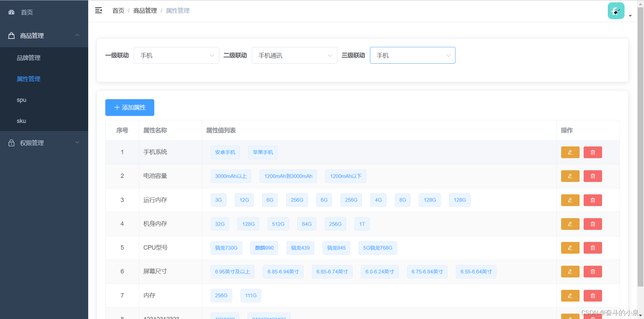Click the 骁龙845 tag

pyautogui.click(x=336, y=248)
